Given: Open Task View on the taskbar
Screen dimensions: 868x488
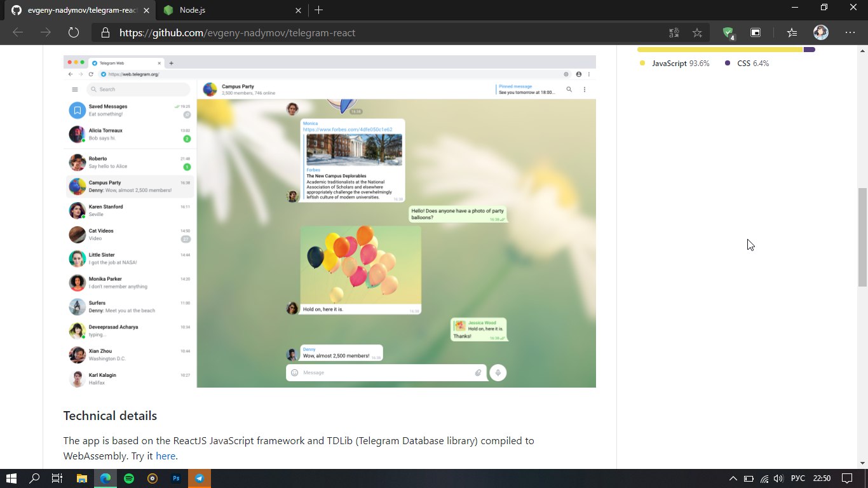Looking at the screenshot, I should pyautogui.click(x=57, y=478).
